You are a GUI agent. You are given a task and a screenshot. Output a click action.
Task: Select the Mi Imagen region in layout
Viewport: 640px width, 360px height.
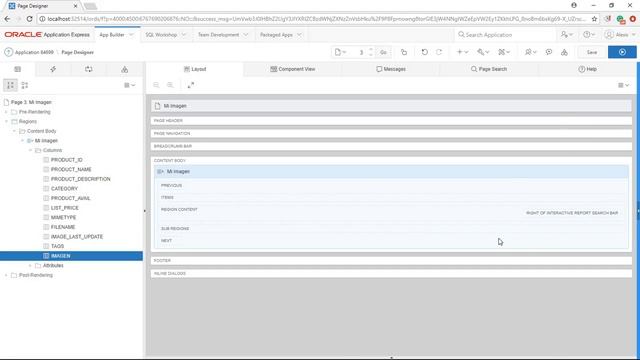click(x=391, y=172)
